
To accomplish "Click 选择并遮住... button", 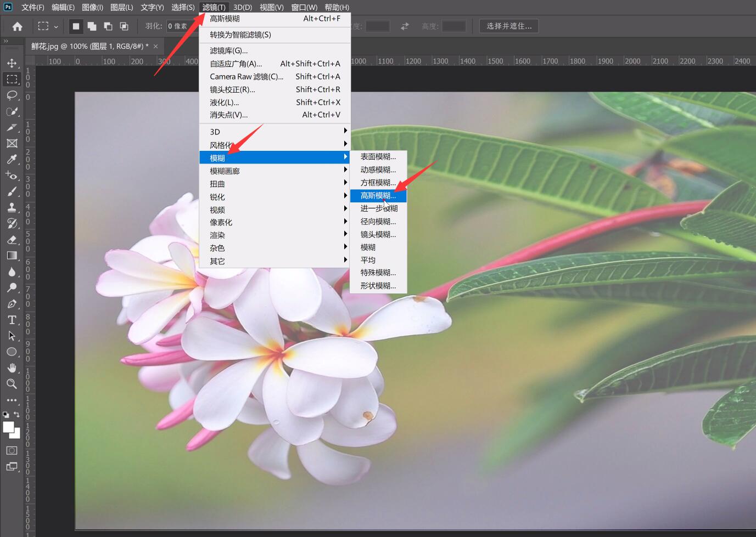I will click(509, 26).
